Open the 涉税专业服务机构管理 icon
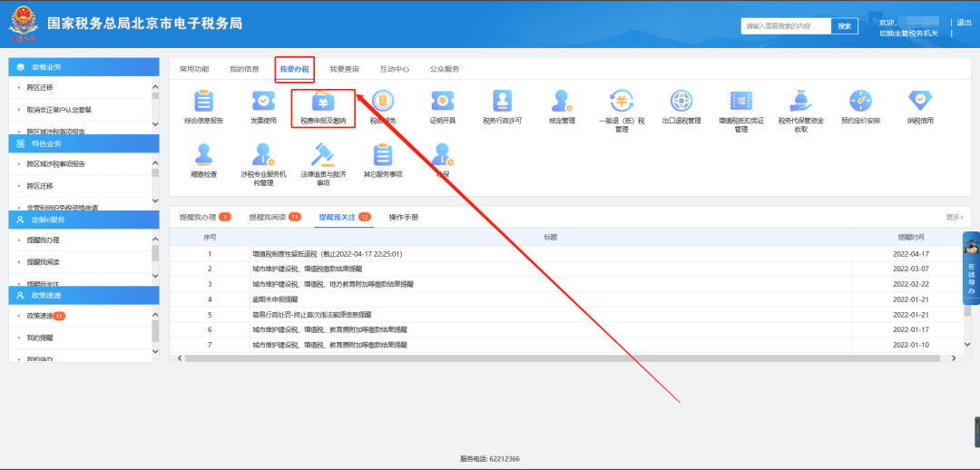This screenshot has width=980, height=470. pyautogui.click(x=263, y=153)
